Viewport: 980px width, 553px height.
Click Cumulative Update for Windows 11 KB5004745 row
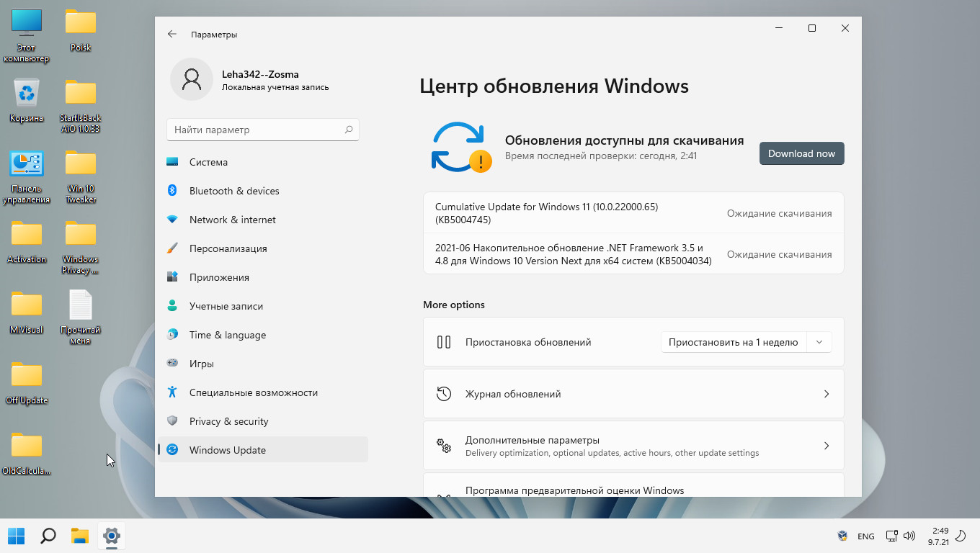(x=633, y=213)
